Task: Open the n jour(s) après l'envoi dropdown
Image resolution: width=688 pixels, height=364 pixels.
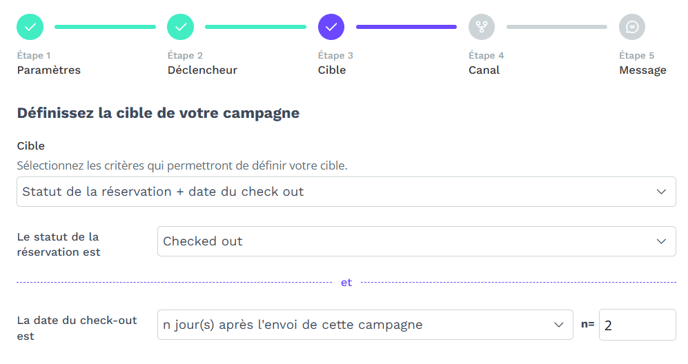Action: coord(365,325)
